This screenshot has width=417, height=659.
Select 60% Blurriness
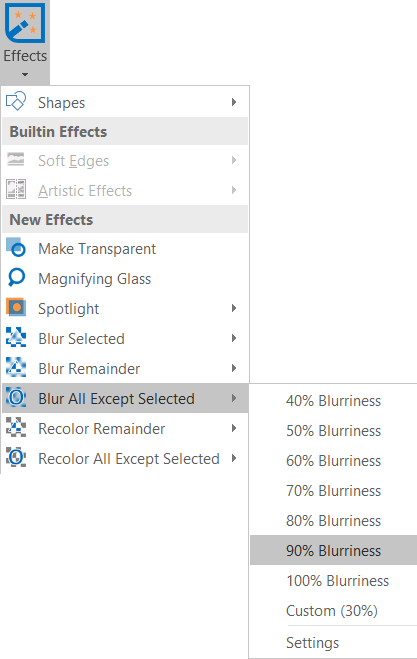(333, 461)
